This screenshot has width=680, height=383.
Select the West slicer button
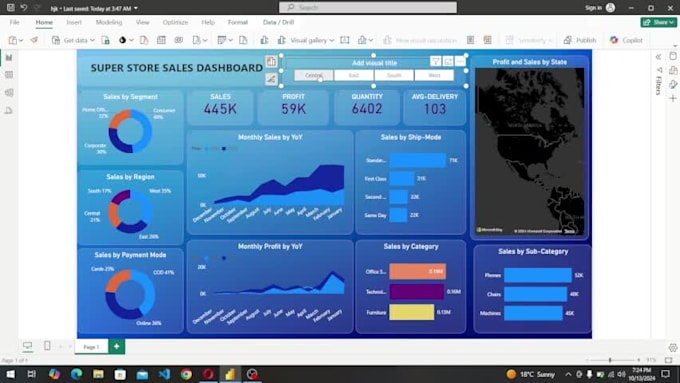(x=434, y=75)
